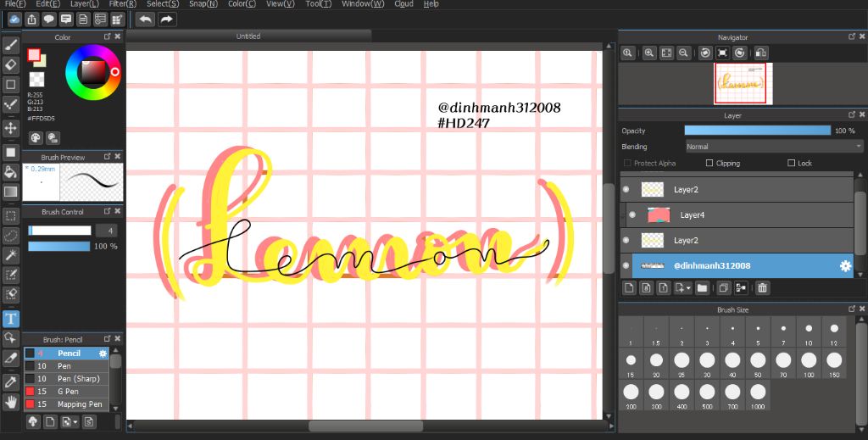Toggle the transparent color swatch
Viewport: 868px width, 440px height.
click(36, 79)
